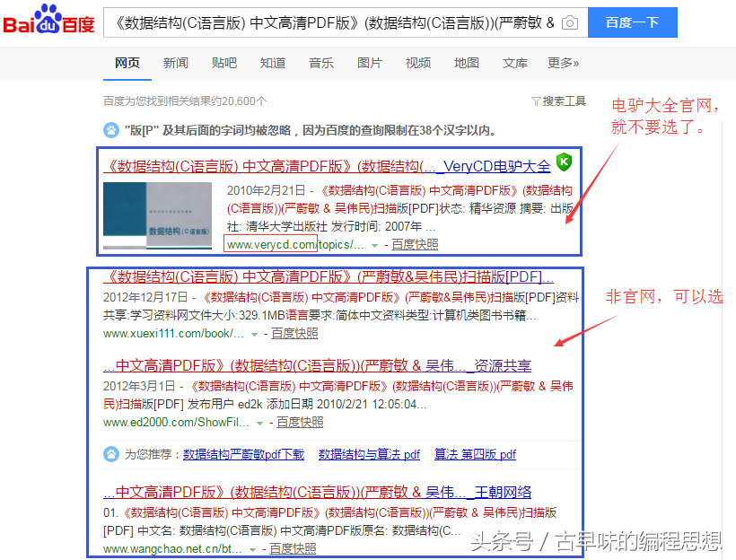
Task: Open 百度快照 for the VeryCD result
Action: click(x=415, y=245)
